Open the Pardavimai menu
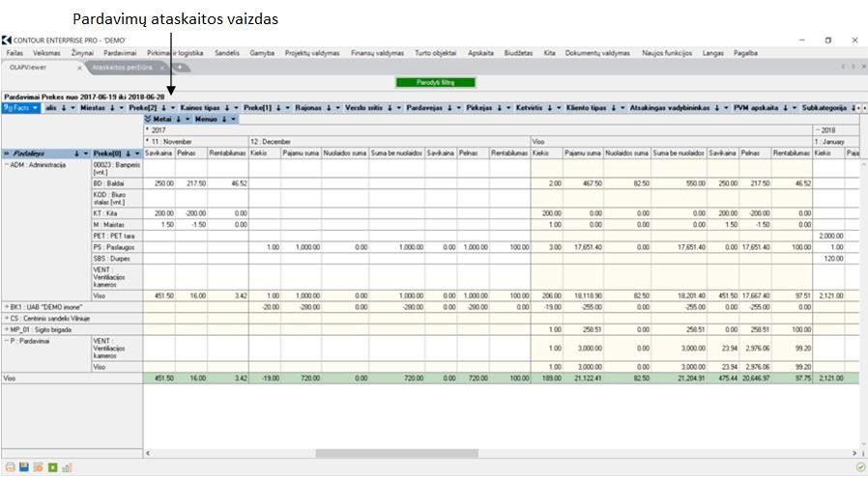 click(x=120, y=53)
